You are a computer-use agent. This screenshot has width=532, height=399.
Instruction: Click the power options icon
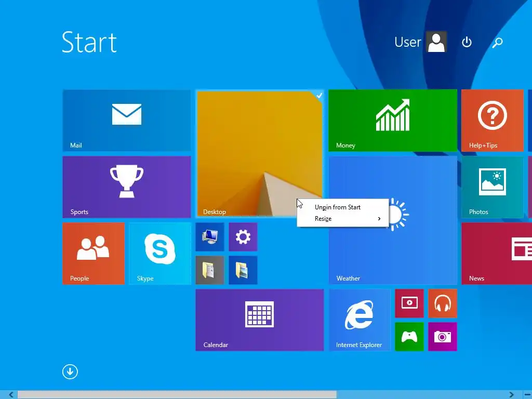point(467,42)
